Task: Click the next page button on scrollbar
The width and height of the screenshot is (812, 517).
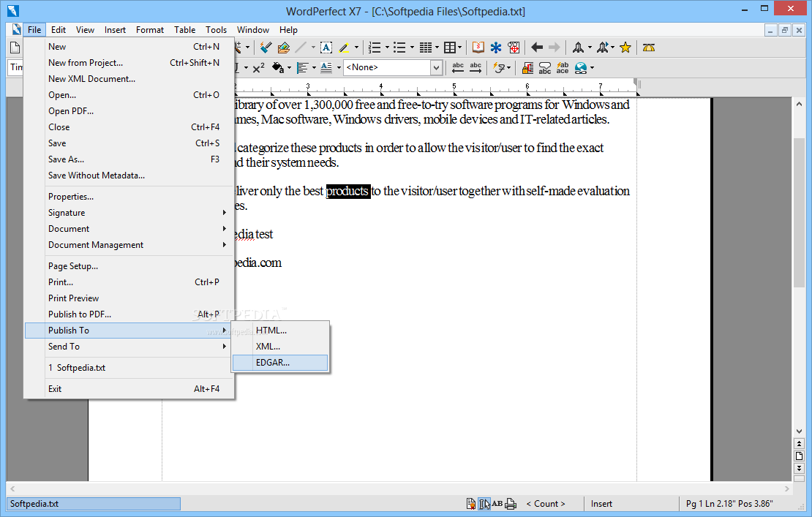Action: (x=799, y=468)
